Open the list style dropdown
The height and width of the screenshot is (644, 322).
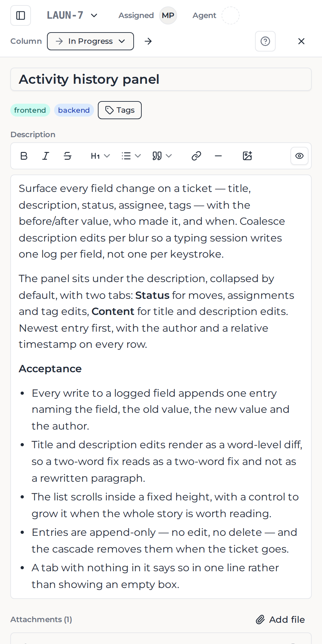(x=131, y=156)
